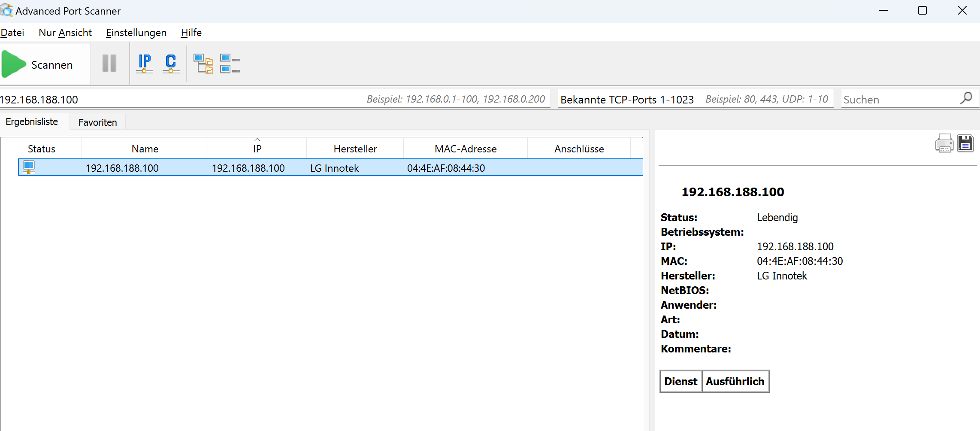Click the save floppy disk icon
980x431 pixels.
(965, 143)
